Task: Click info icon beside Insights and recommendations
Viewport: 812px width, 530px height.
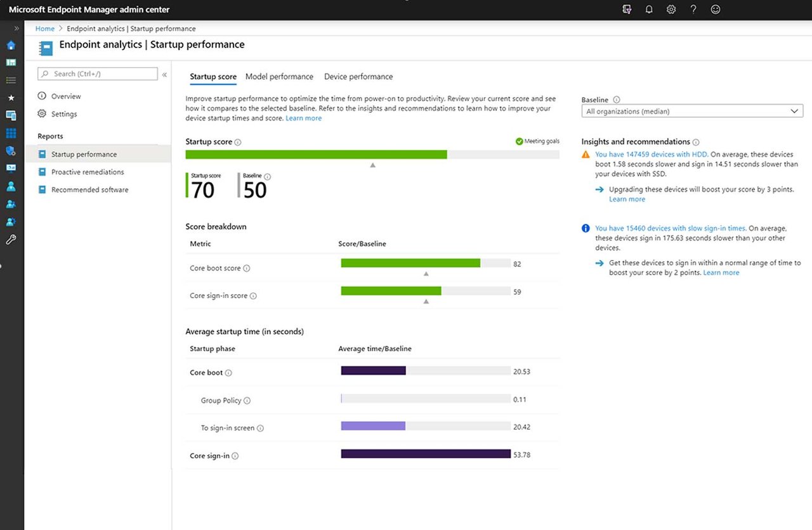Action: 696,142
